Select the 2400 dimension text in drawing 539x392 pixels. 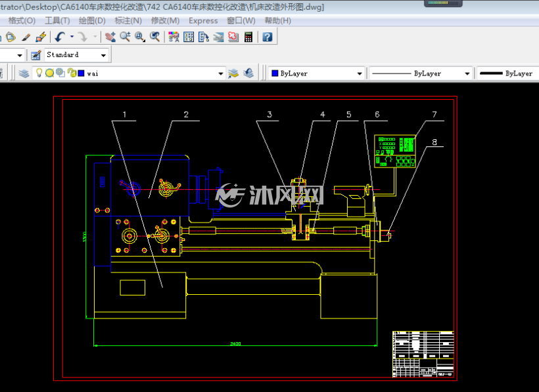pyautogui.click(x=235, y=343)
